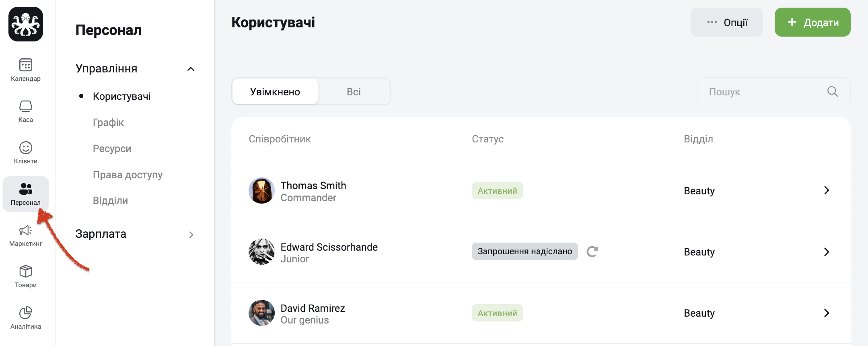Viewport: 868px width, 346px height.
Task: Click the search magnifier icon
Action: [832, 92]
